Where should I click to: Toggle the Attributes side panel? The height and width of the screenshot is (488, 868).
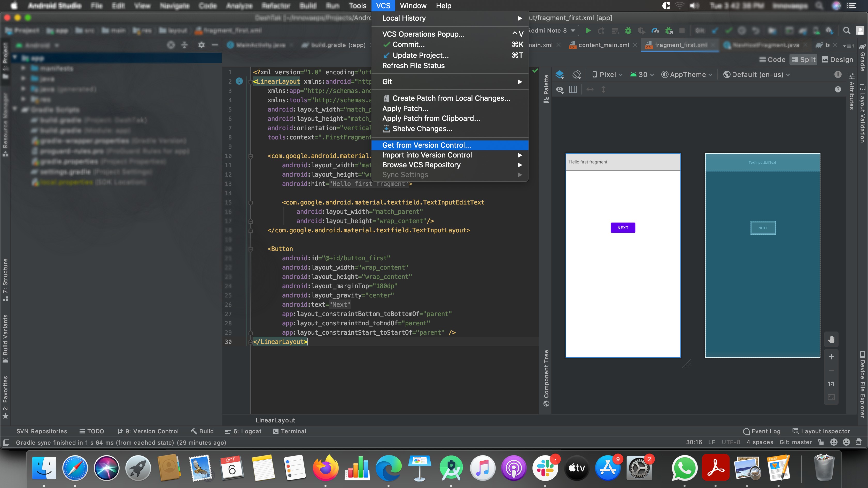point(851,91)
